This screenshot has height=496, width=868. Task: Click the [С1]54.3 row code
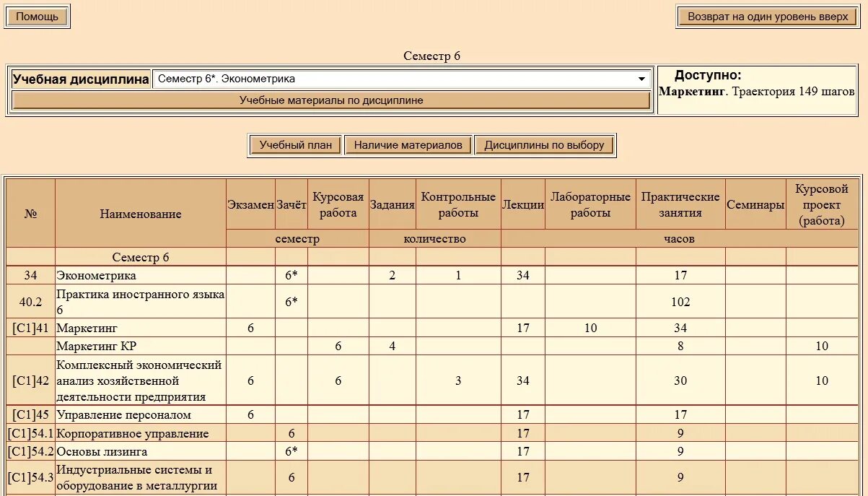(30, 477)
